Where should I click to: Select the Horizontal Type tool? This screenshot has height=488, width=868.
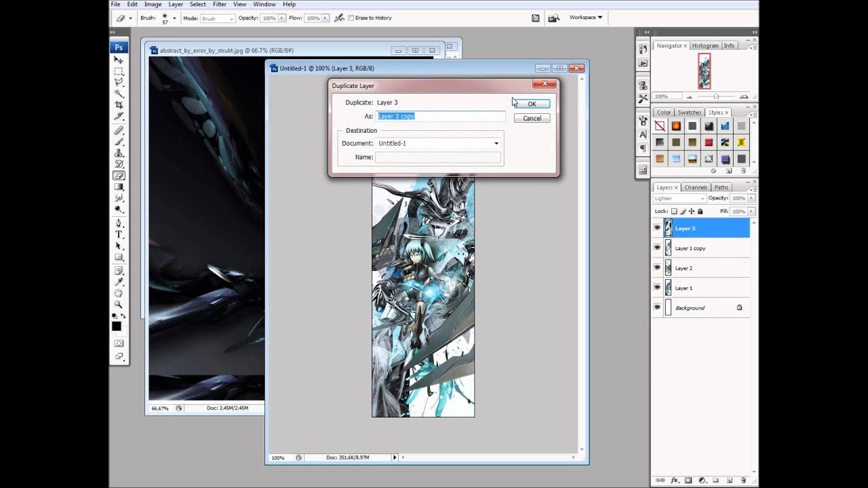[x=119, y=235]
